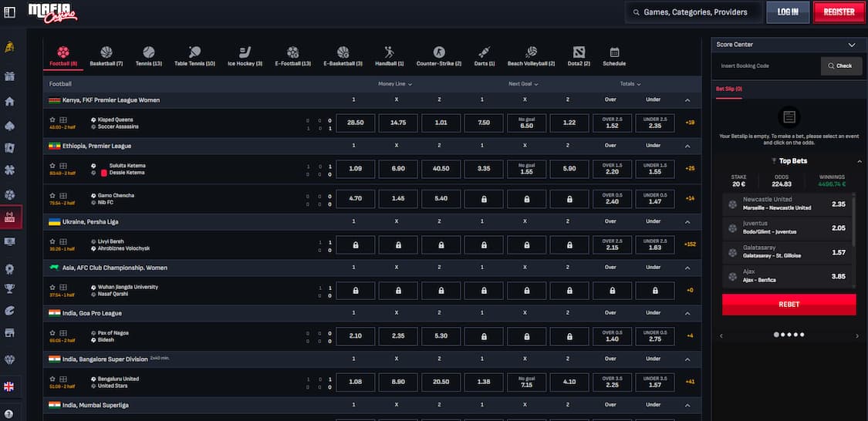868x421 pixels.
Task: Open stats icon for Bengaluru United match
Action: [63, 379]
